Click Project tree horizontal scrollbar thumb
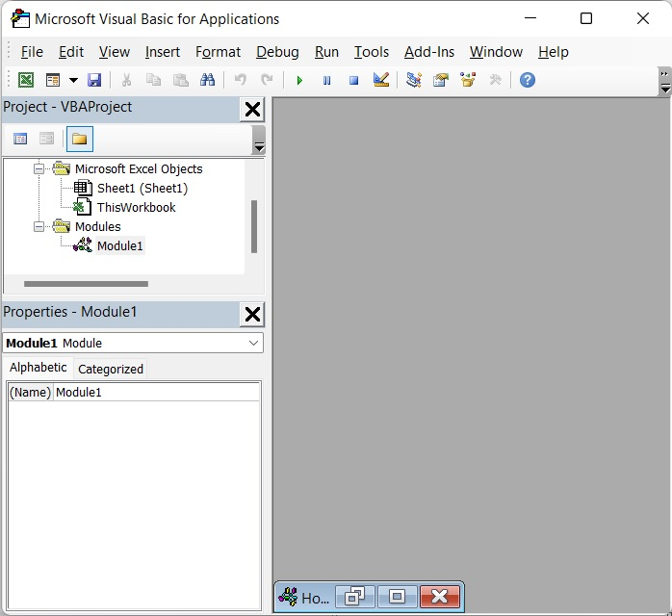The width and height of the screenshot is (672, 616). 86,284
